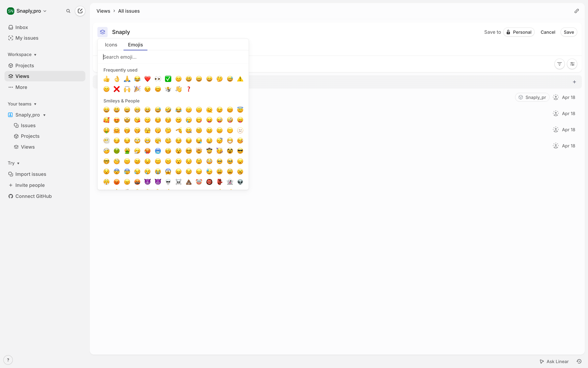This screenshot has width=588, height=368.
Task: Open workspace Views item
Action: [45, 76]
